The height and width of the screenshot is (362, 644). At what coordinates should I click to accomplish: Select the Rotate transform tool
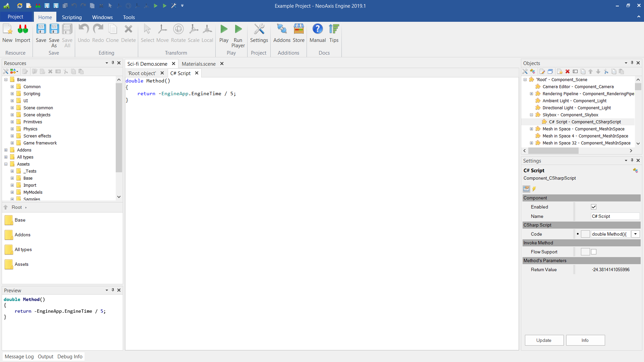point(178,33)
